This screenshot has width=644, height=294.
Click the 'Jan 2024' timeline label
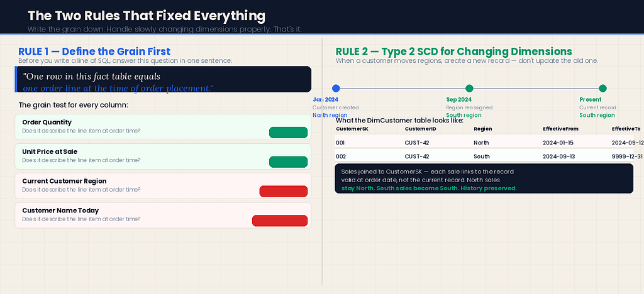tap(326, 100)
